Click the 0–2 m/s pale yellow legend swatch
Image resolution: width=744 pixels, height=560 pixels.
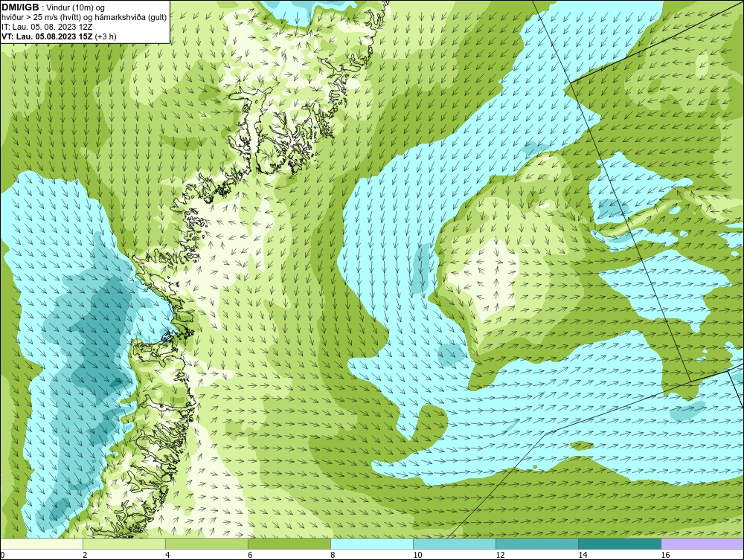click(42, 544)
